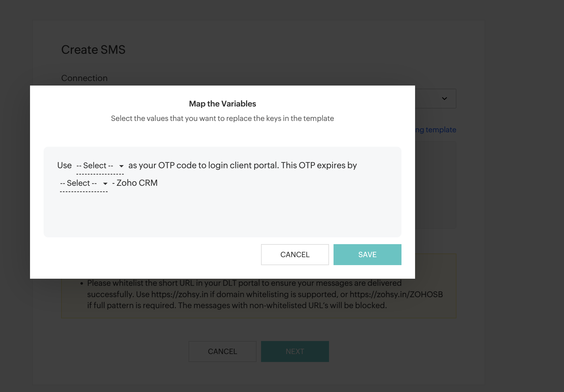This screenshot has height=392, width=564.
Task: Open the first Select dropdown after 'Use'
Action: pyautogui.click(x=95, y=165)
